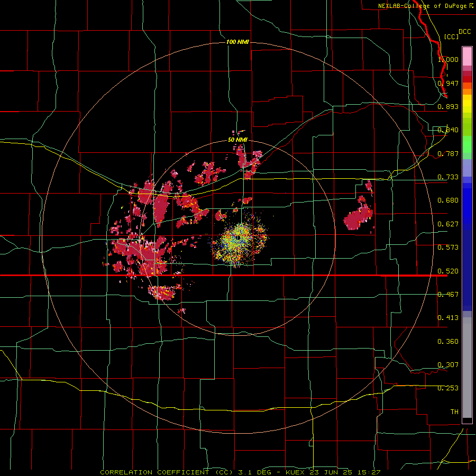Click the 15:27 timestamp text
The height and width of the screenshot is (476, 476).
click(x=369, y=472)
